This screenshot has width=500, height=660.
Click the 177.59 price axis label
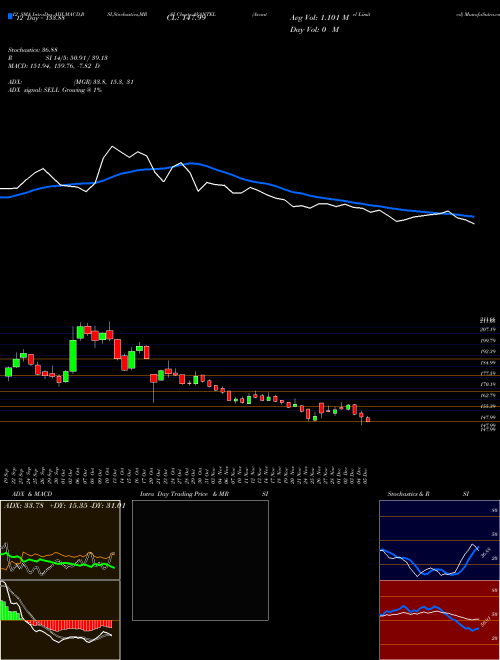point(489,373)
